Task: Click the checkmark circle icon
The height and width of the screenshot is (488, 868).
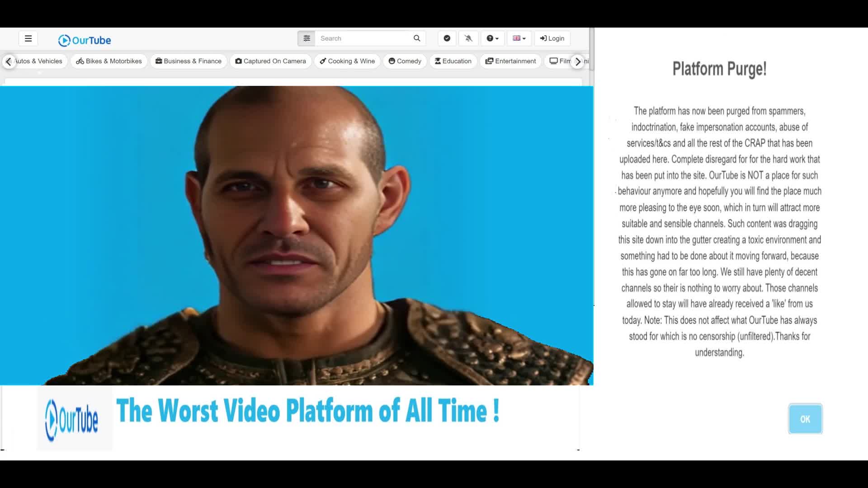Action: coord(447,38)
